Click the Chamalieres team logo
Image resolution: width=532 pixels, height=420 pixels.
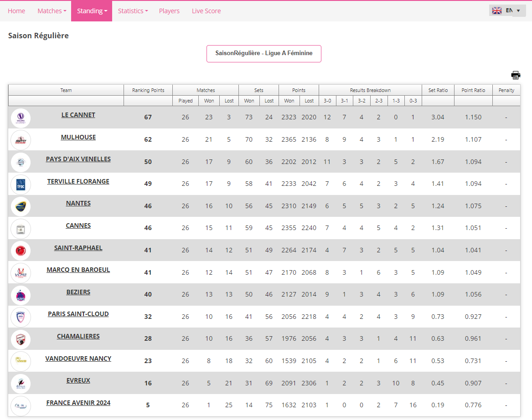pyautogui.click(x=21, y=339)
